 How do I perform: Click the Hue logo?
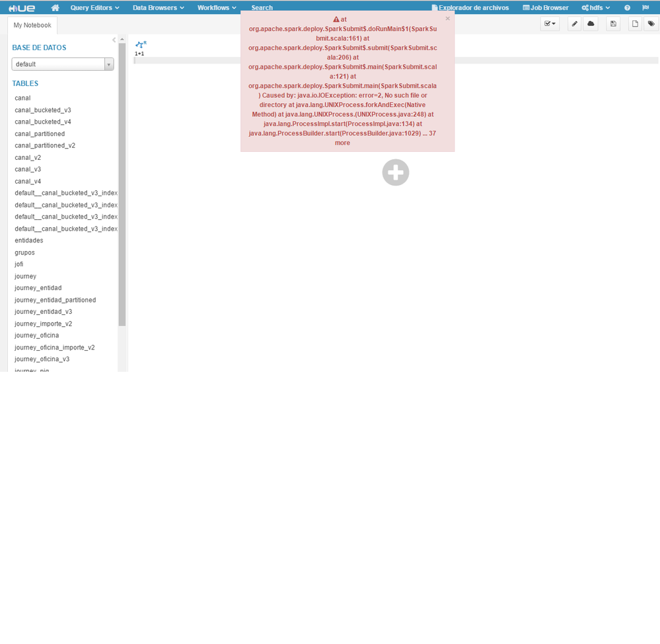coord(22,8)
